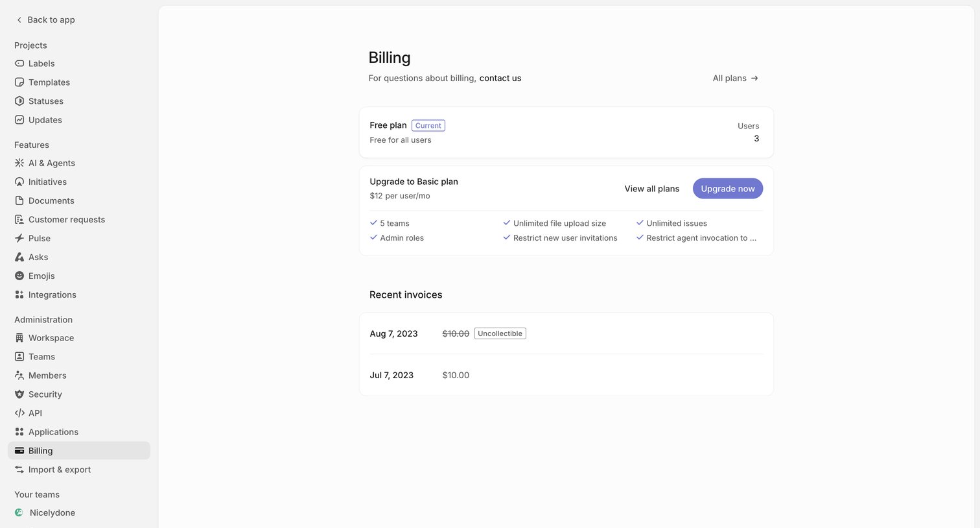Open Members administration page label
Image resolution: width=980 pixels, height=528 pixels.
coord(47,376)
